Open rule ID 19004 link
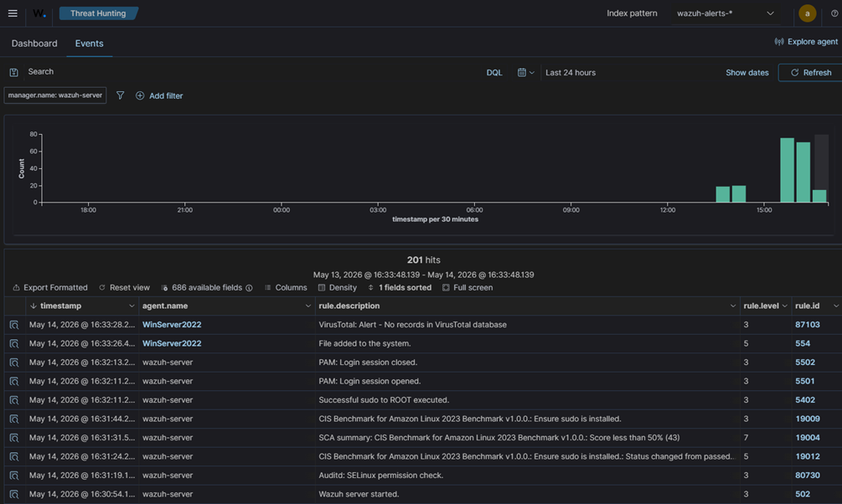 [x=808, y=438]
